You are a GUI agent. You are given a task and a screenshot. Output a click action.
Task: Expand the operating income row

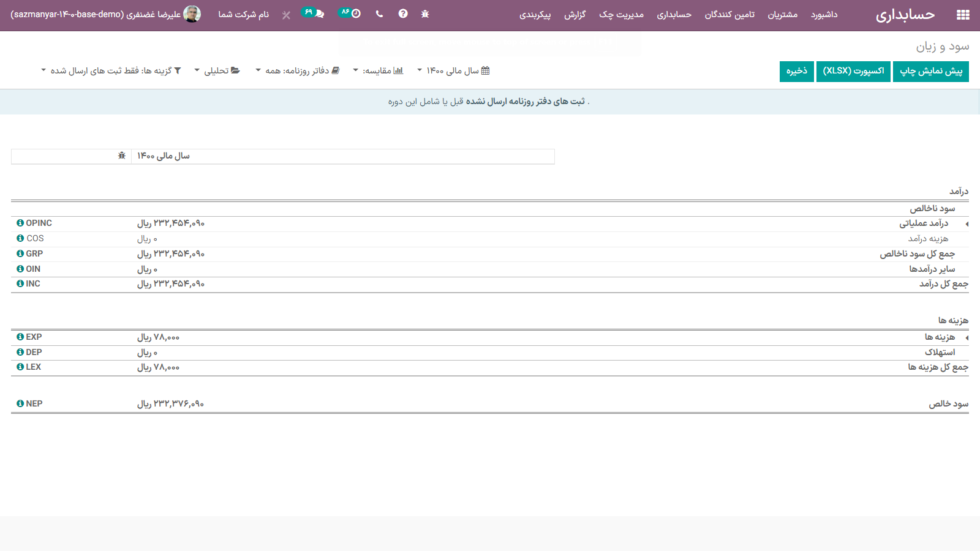[967, 224]
